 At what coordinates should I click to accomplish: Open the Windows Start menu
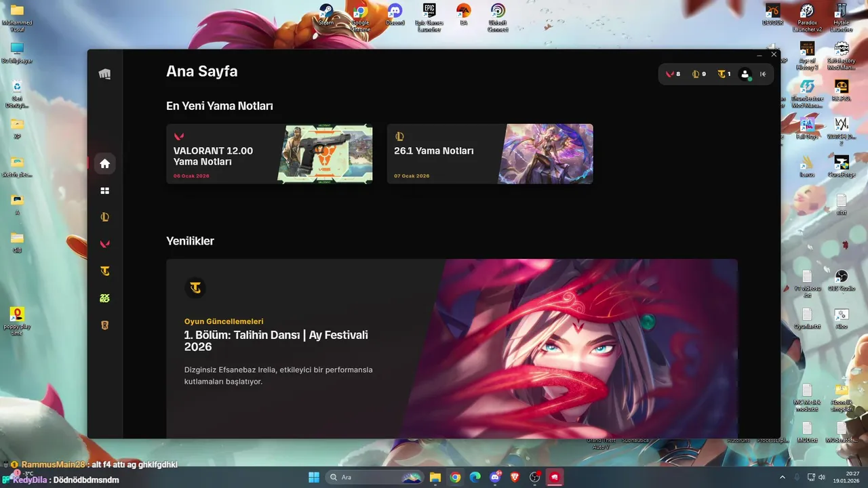point(314,477)
